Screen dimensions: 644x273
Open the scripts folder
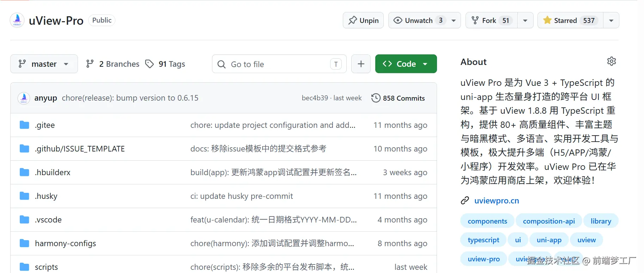coord(46,267)
